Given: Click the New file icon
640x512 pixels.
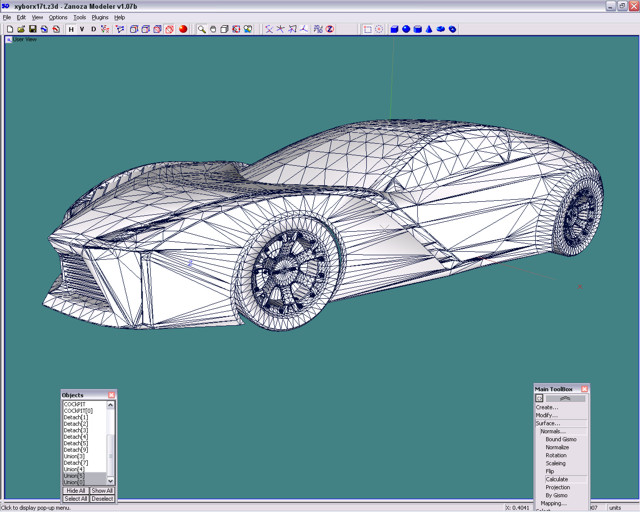Looking at the screenshot, I should 9,29.
